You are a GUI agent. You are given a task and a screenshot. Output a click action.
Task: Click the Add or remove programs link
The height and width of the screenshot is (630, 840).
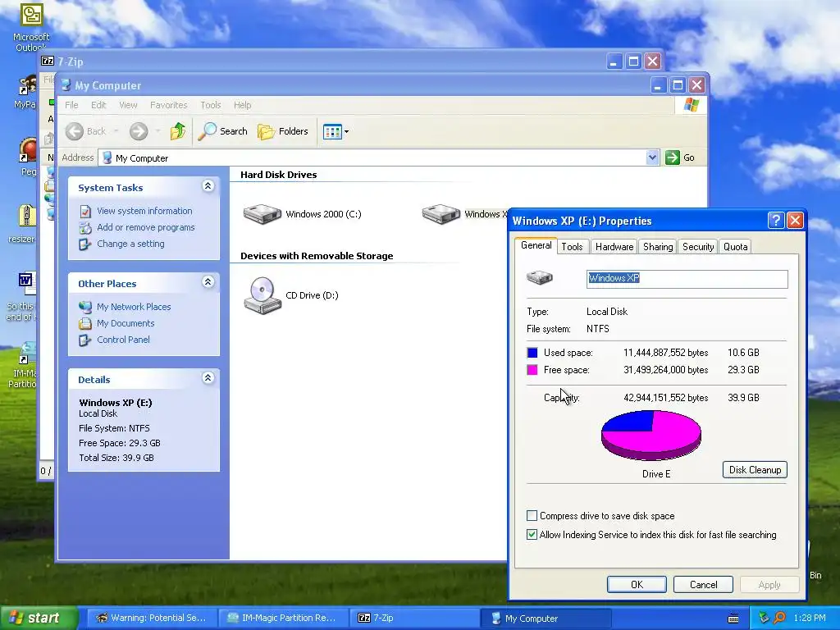146,228
